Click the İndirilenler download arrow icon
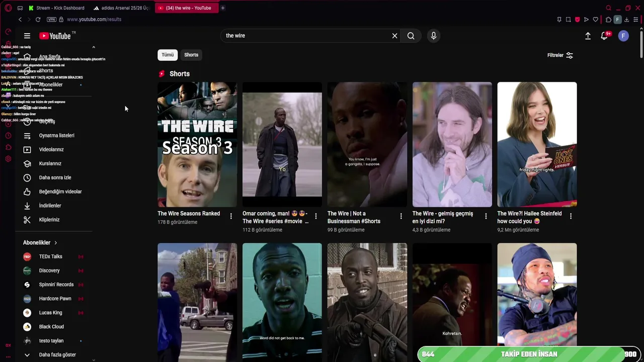Image resolution: width=644 pixels, height=362 pixels. [x=27, y=206]
